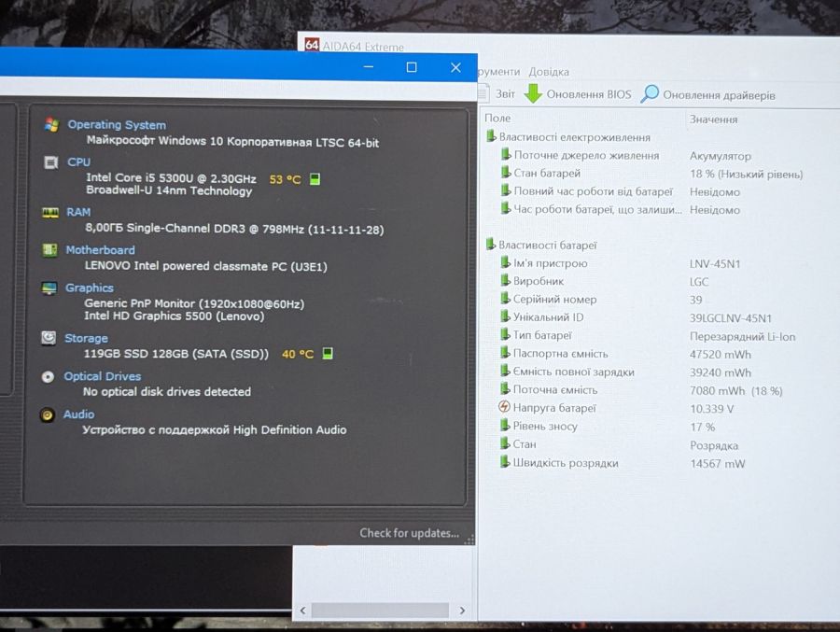Open the Довідка menu in AIDA64
This screenshot has width=840, height=632.
tap(549, 72)
